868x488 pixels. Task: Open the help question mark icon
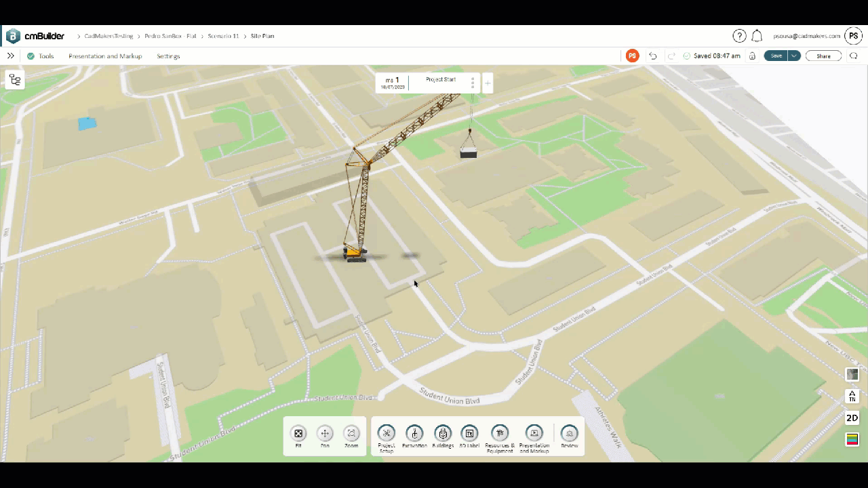739,36
